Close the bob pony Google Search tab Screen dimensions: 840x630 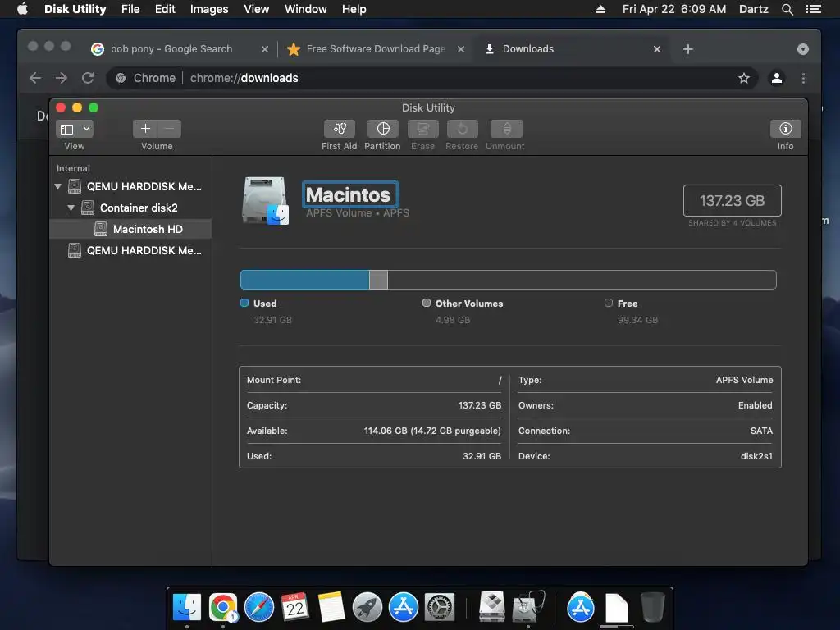click(x=265, y=49)
